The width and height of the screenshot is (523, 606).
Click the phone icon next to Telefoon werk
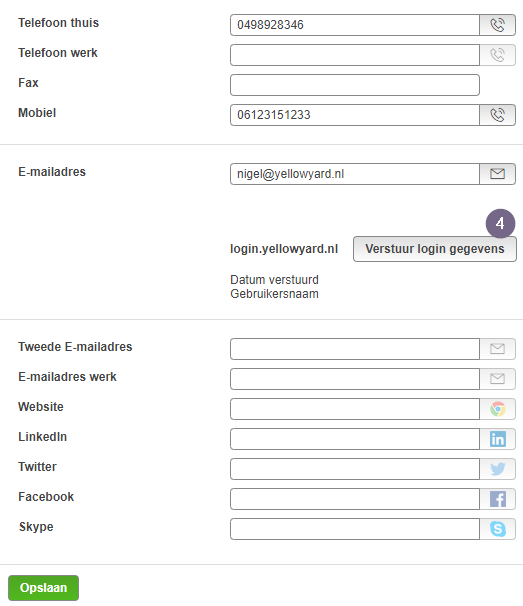click(497, 55)
